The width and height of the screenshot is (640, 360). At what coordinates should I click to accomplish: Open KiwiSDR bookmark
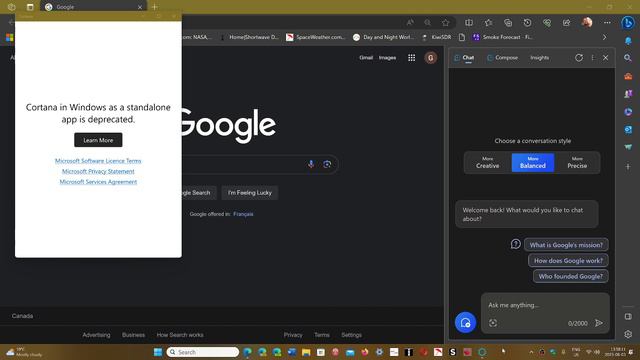pos(436,37)
